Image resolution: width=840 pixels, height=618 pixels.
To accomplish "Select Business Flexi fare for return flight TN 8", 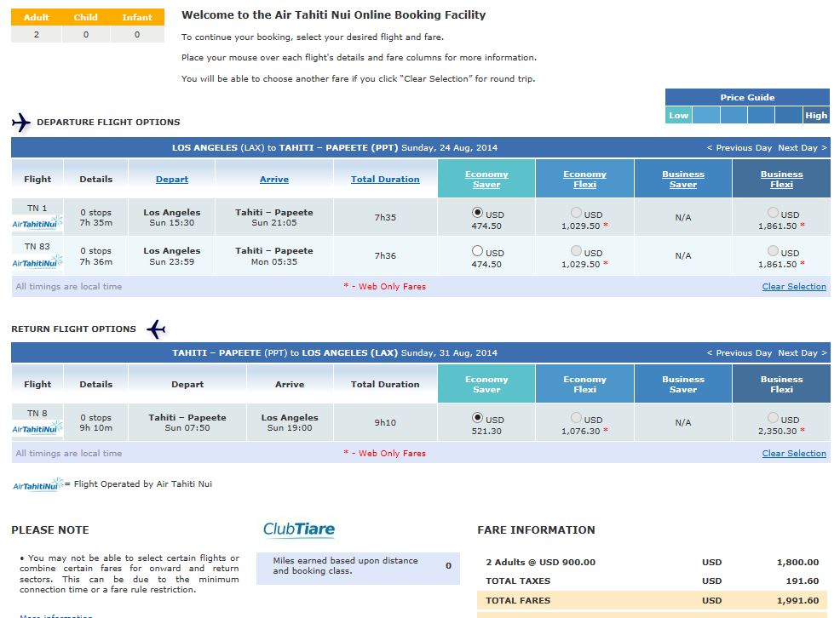I will (x=773, y=417).
